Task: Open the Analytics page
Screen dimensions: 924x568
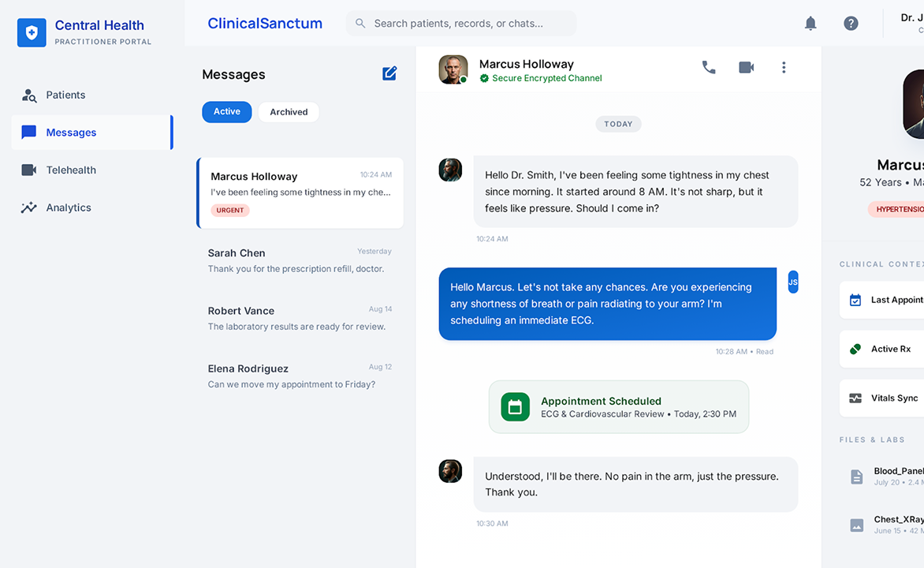Action: click(69, 207)
